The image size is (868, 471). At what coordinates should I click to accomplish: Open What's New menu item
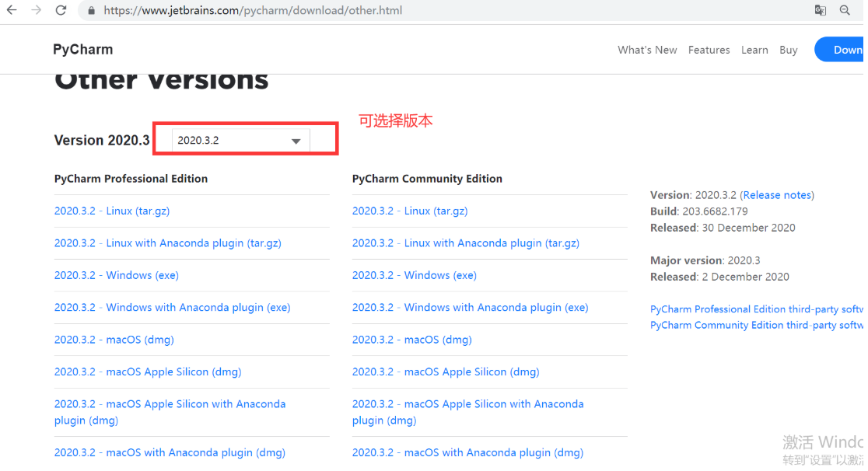647,50
